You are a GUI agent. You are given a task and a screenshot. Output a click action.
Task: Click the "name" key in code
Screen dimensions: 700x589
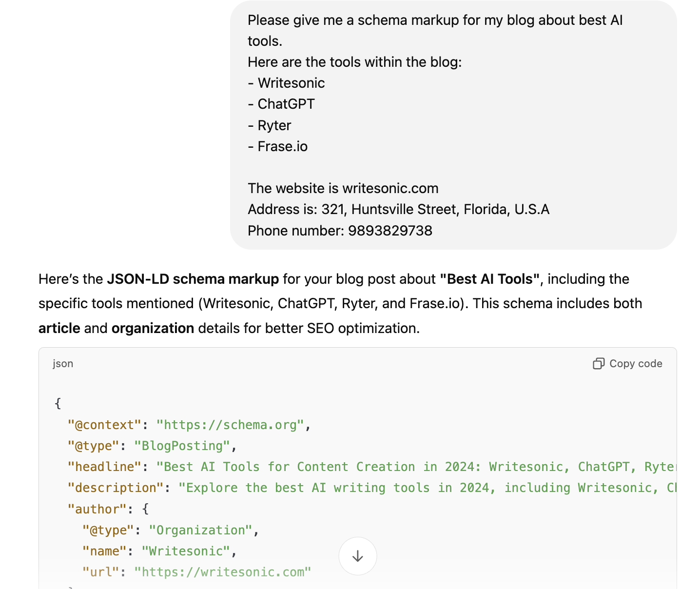pos(105,551)
